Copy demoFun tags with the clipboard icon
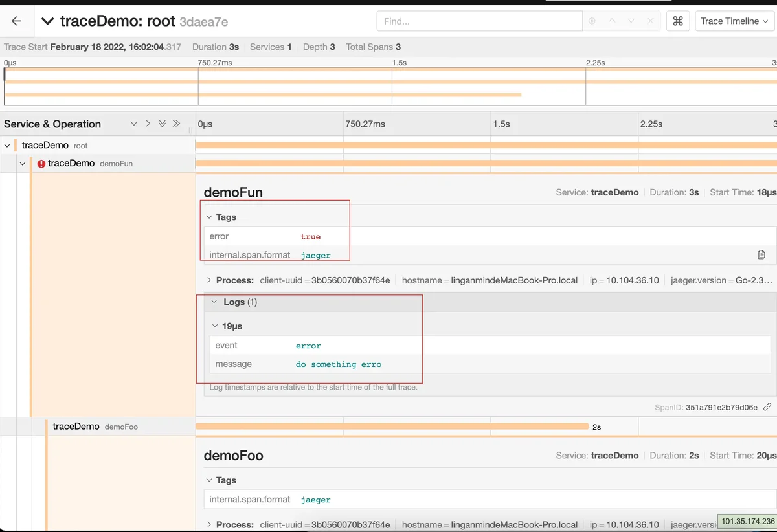This screenshot has width=777, height=532. (x=761, y=255)
